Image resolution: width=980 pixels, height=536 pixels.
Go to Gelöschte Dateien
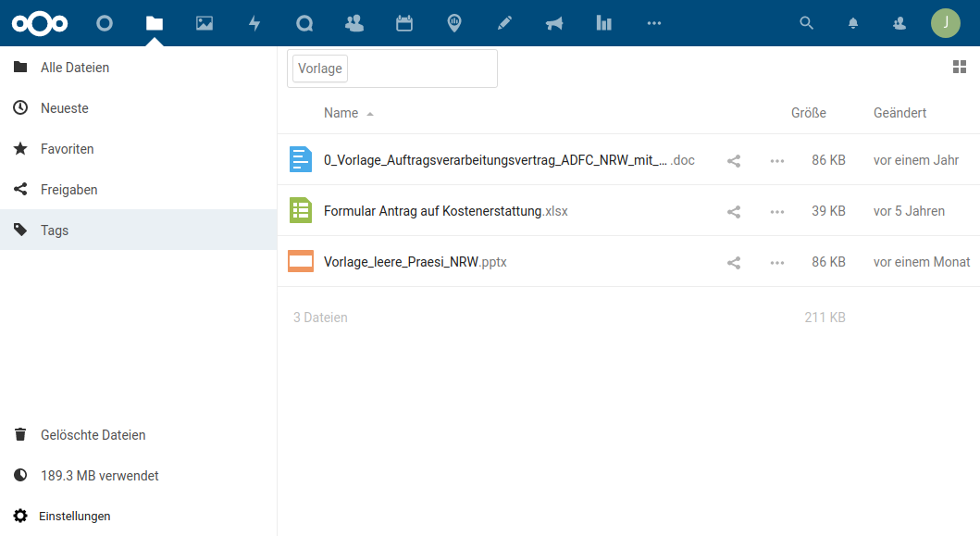pyautogui.click(x=93, y=435)
